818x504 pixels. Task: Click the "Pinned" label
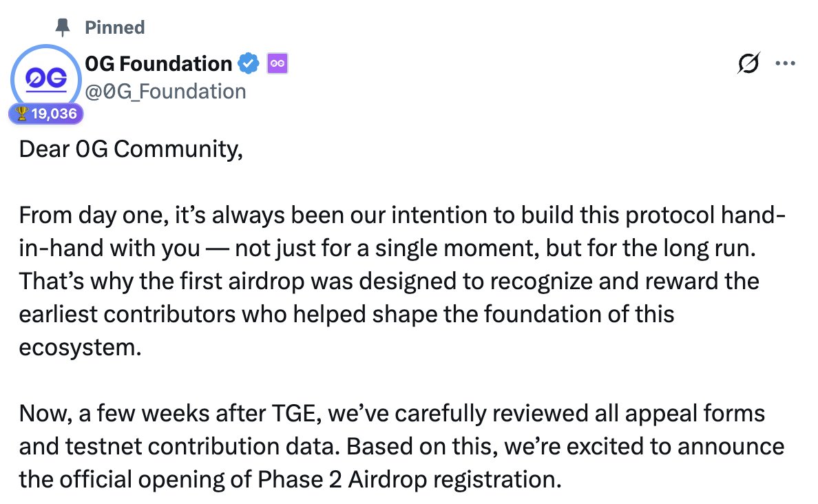point(114,28)
